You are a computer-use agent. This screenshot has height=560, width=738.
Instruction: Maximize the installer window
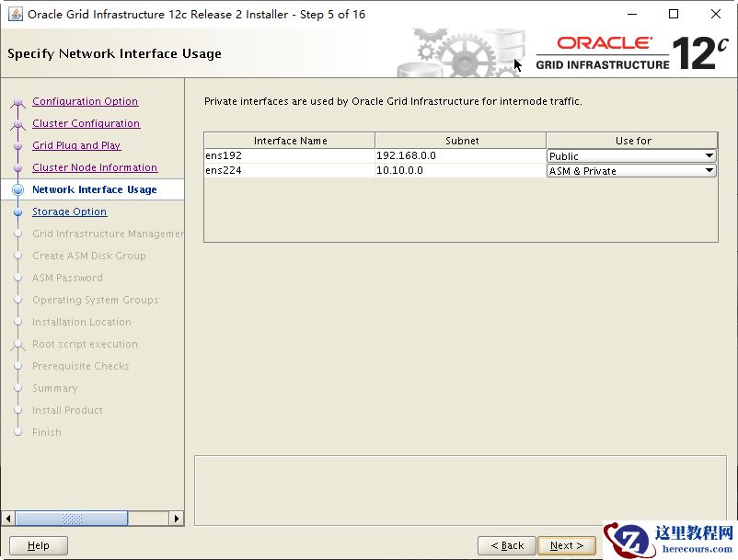tap(674, 14)
